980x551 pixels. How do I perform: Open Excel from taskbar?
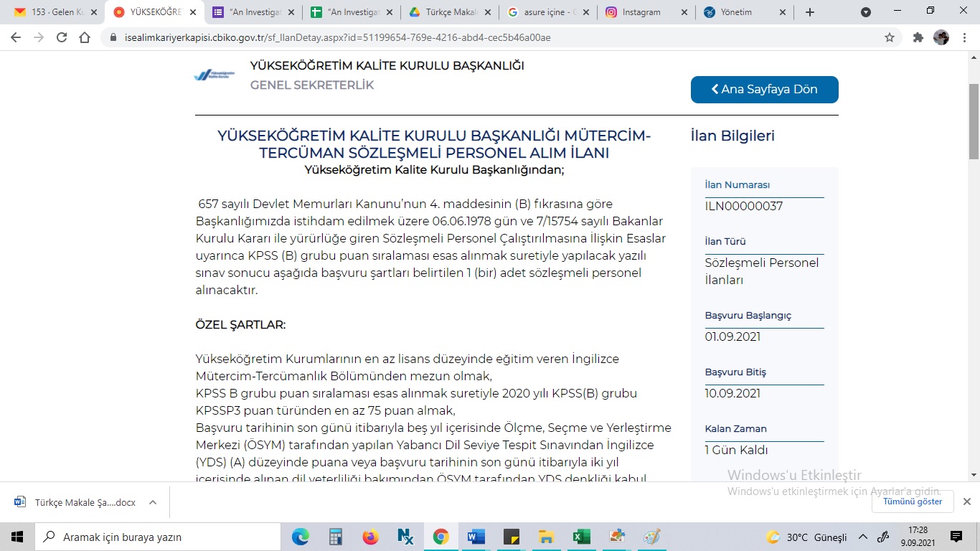(x=581, y=537)
